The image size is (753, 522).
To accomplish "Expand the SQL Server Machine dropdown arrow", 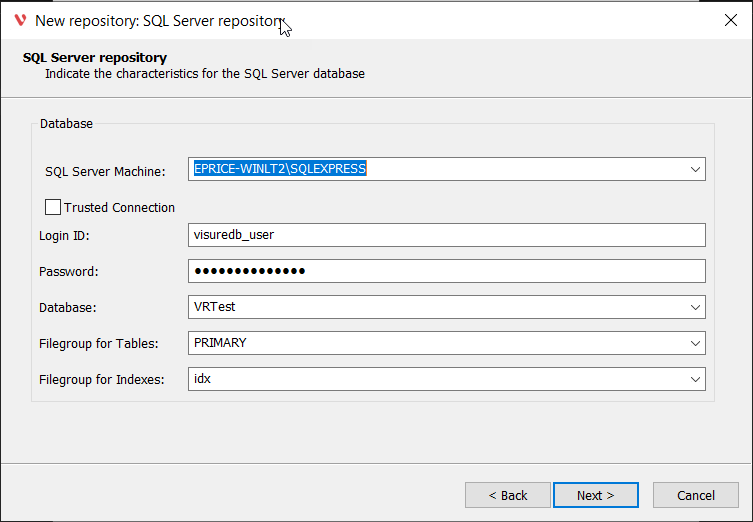I will tap(695, 170).
